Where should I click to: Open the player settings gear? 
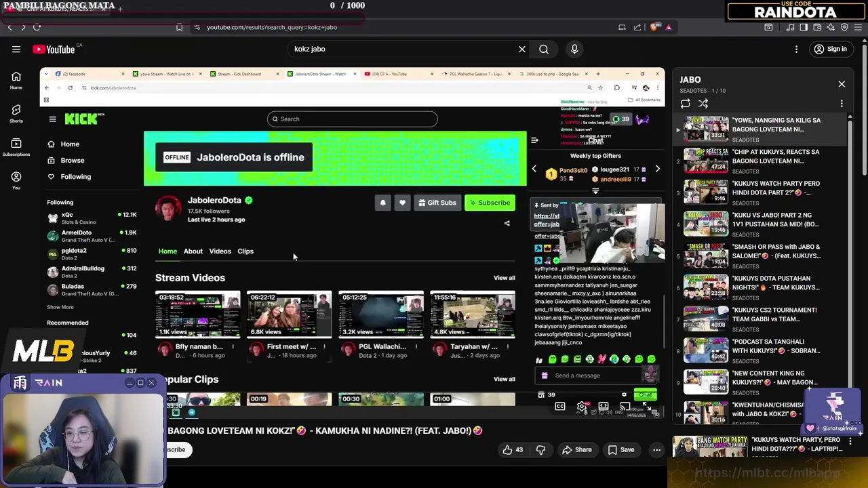[582, 406]
